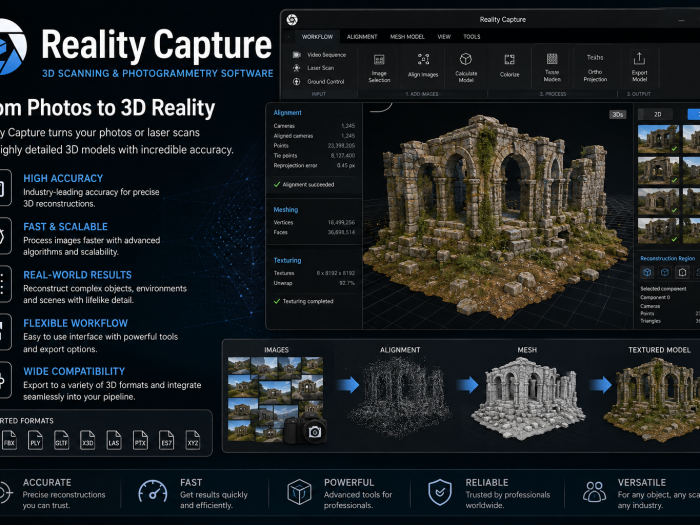Click the Aligned cameras value 1,245
Screen dimensions: 700x525
[348, 136]
